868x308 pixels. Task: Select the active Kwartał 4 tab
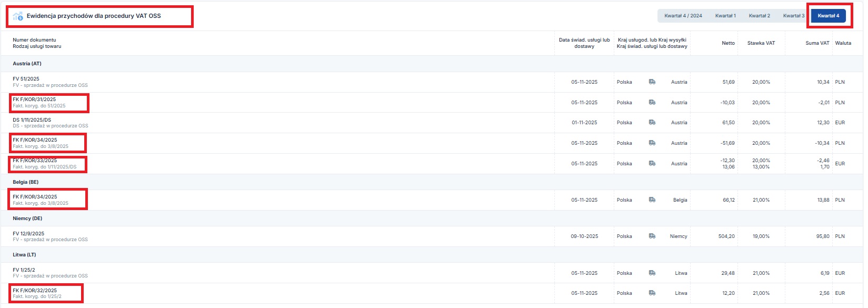coord(828,16)
